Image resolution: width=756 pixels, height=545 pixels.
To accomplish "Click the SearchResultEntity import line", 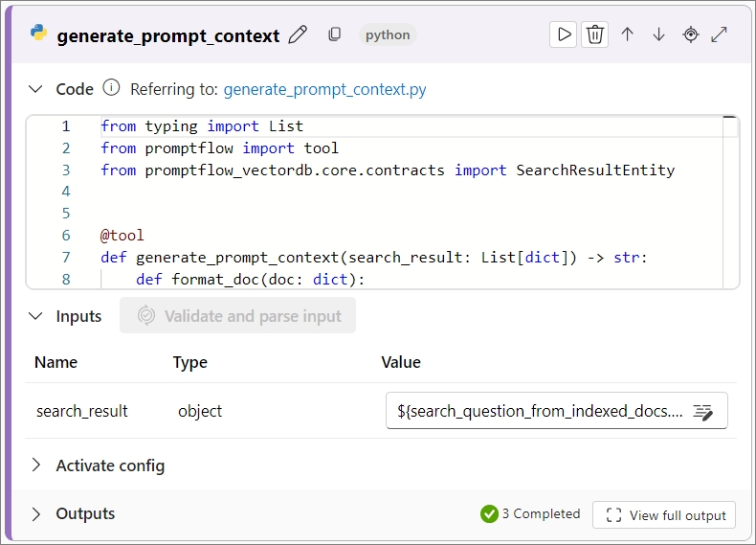I will pyautogui.click(x=388, y=170).
